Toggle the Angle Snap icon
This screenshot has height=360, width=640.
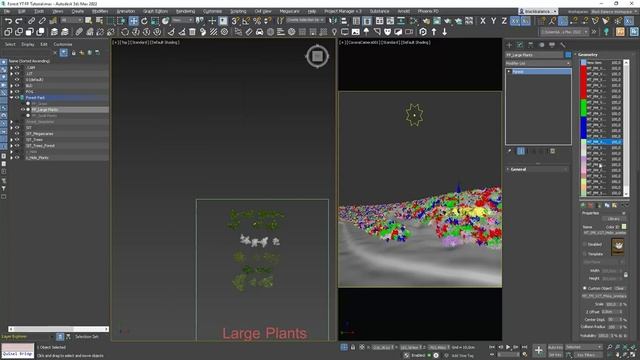(x=246, y=20)
